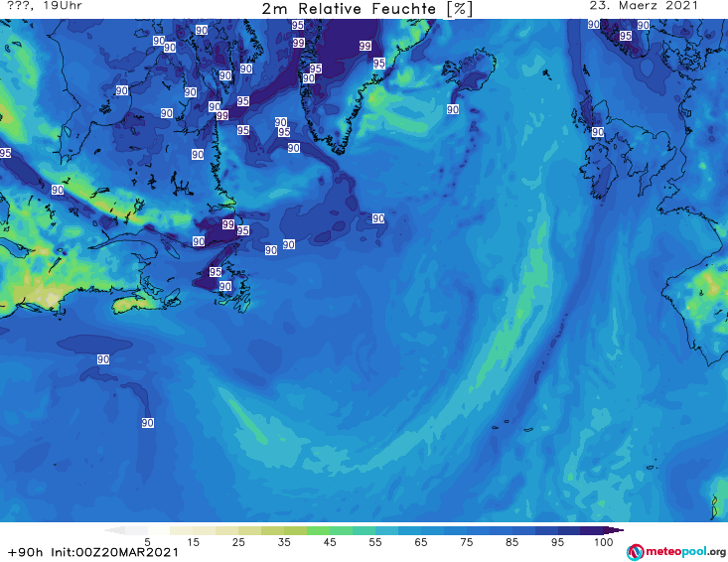Viewport: 728px width, 562px height.
Task: Click the legend value '55'
Action: click(x=375, y=542)
